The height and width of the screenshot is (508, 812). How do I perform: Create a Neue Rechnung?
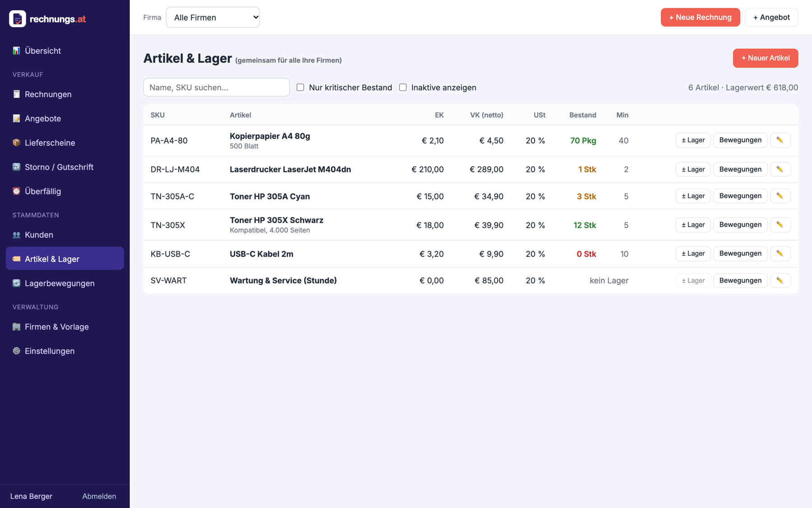pyautogui.click(x=700, y=17)
